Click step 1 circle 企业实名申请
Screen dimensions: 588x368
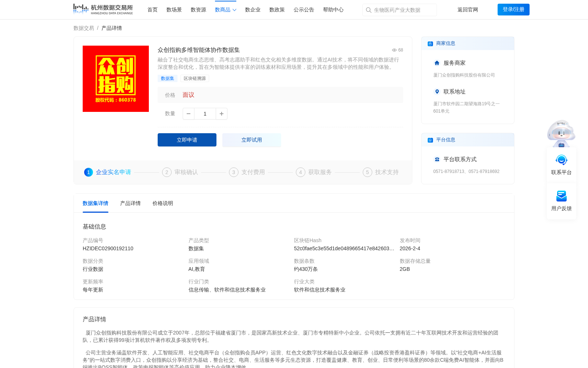click(89, 172)
